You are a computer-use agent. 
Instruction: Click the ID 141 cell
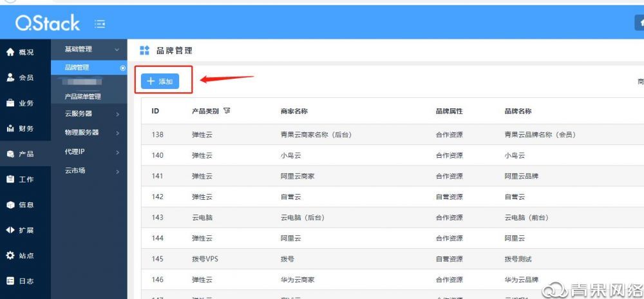click(157, 176)
